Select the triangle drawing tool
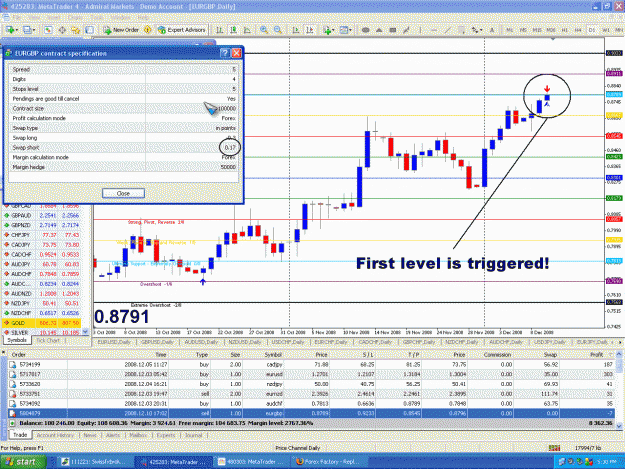This screenshot has height=469, width=625. [x=379, y=30]
